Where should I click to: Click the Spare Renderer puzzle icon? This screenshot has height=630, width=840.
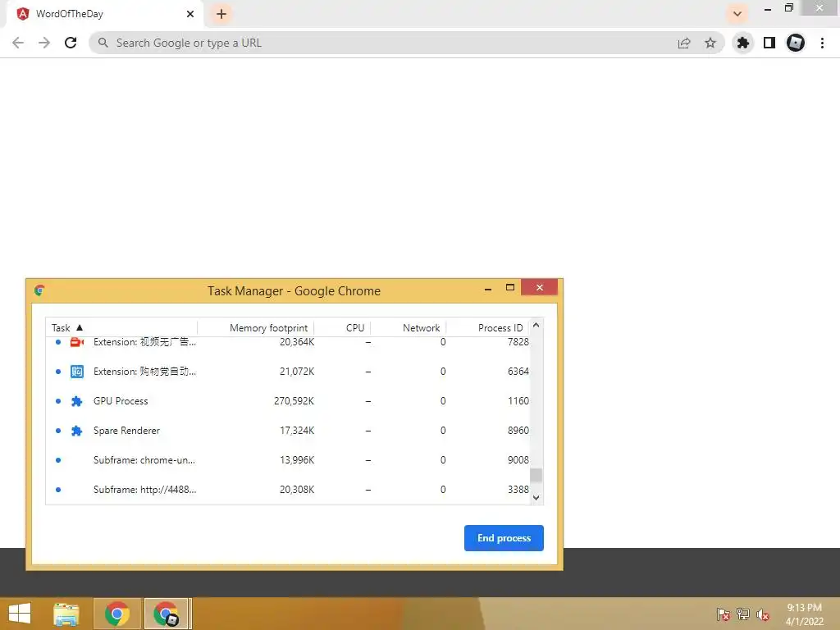click(76, 431)
